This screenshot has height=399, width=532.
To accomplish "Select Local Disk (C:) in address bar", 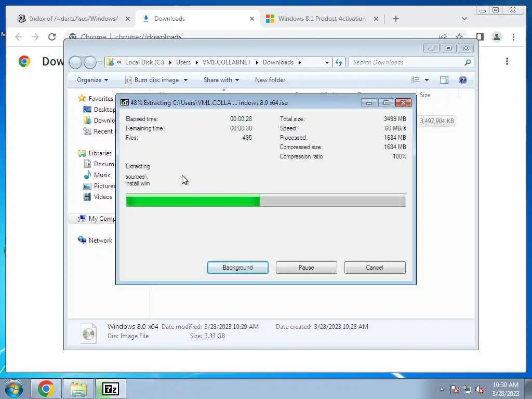I will point(144,62).
